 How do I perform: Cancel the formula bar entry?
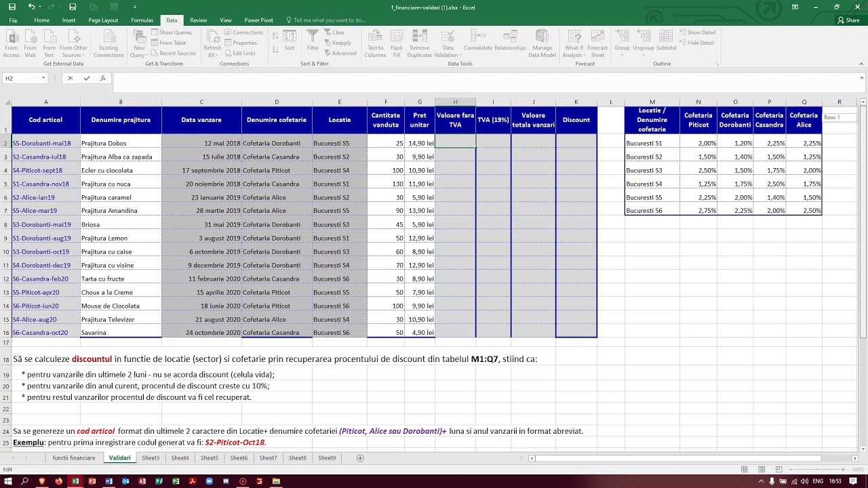pos(70,79)
